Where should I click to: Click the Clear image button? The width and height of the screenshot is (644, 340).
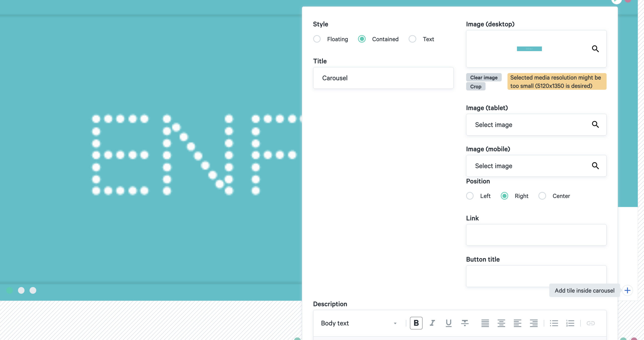click(x=484, y=77)
